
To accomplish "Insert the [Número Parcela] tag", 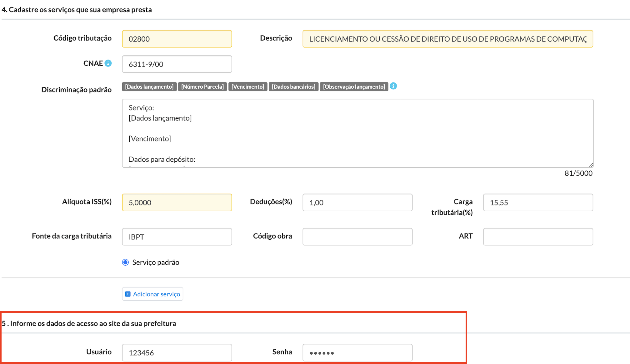I will (x=202, y=87).
